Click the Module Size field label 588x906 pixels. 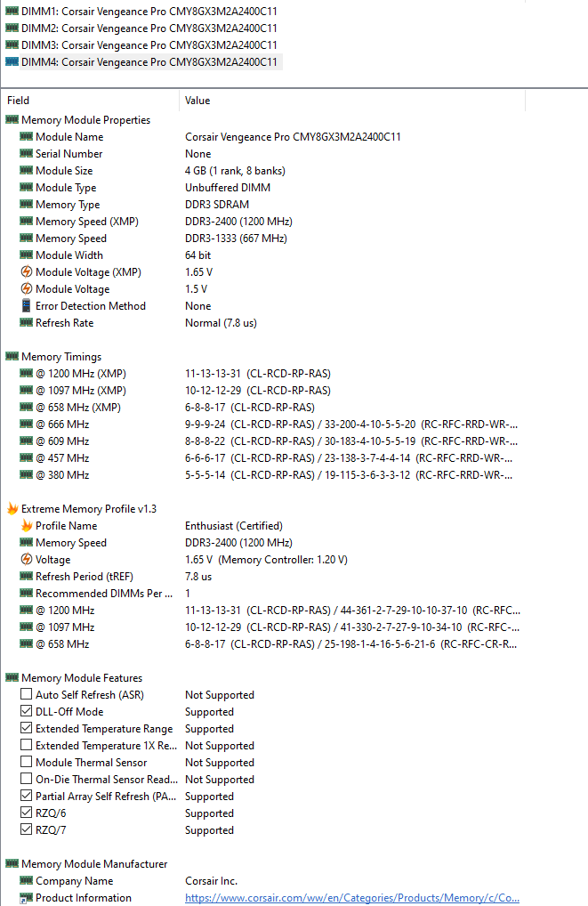[64, 171]
